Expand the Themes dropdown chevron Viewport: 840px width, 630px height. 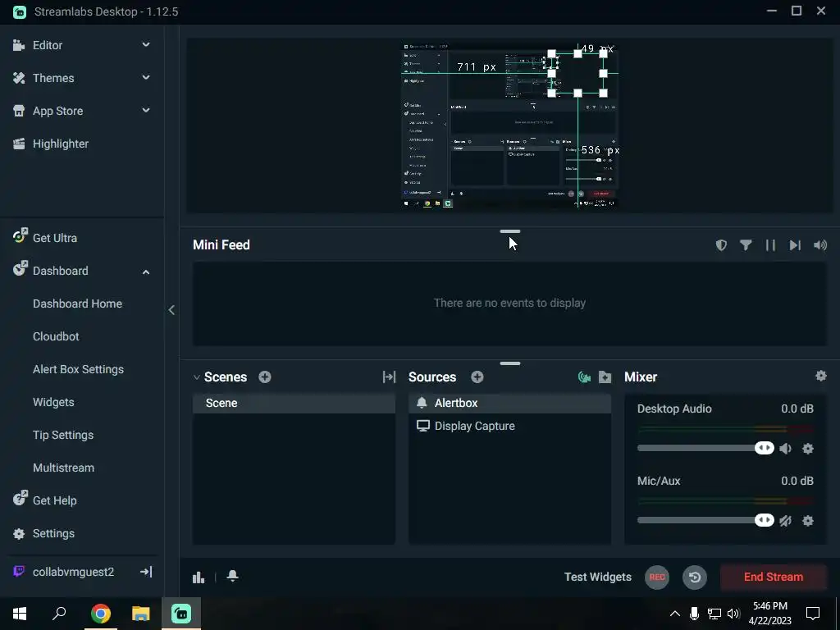point(146,78)
